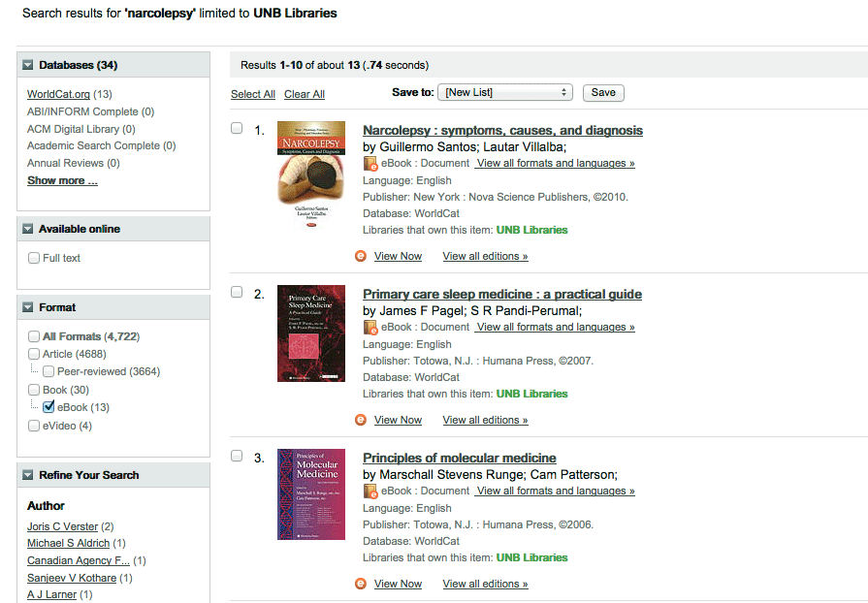Click the Save button
This screenshot has height=603, width=868.
coord(603,92)
